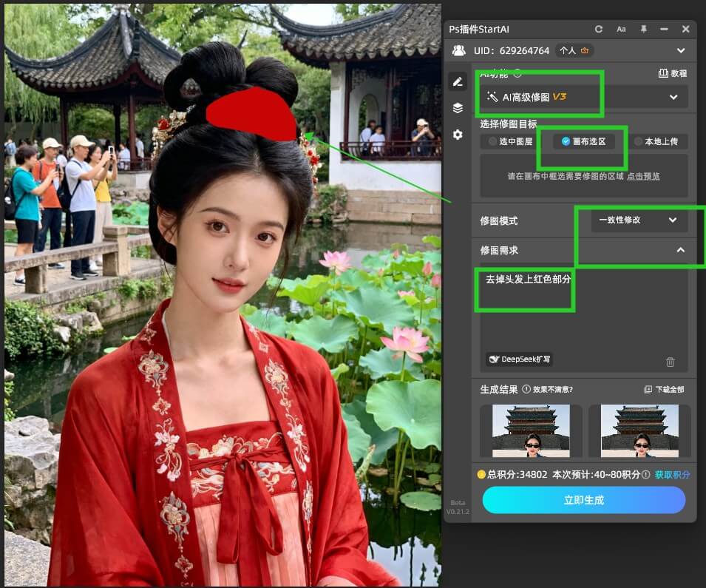Collapse the 修图需求 section
Viewport: 706px width, 588px height.
click(x=680, y=251)
